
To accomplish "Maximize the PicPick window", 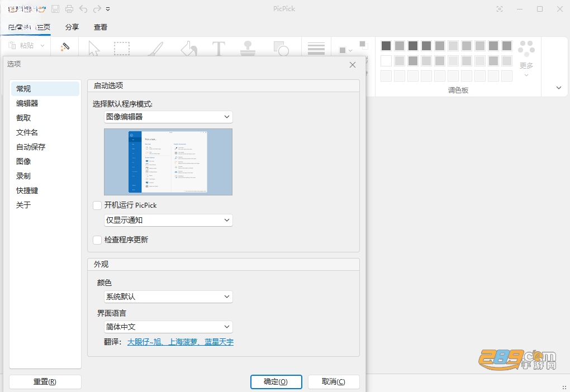I will click(540, 9).
